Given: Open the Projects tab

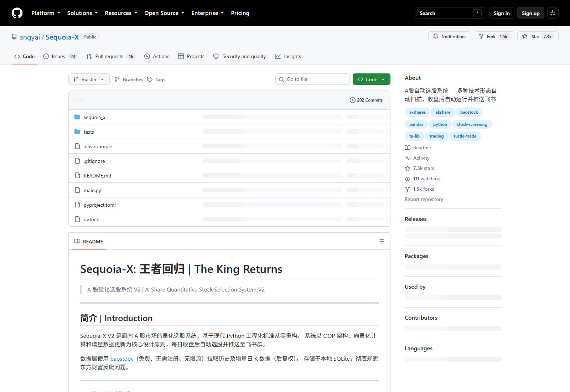Looking at the screenshot, I should pos(191,56).
